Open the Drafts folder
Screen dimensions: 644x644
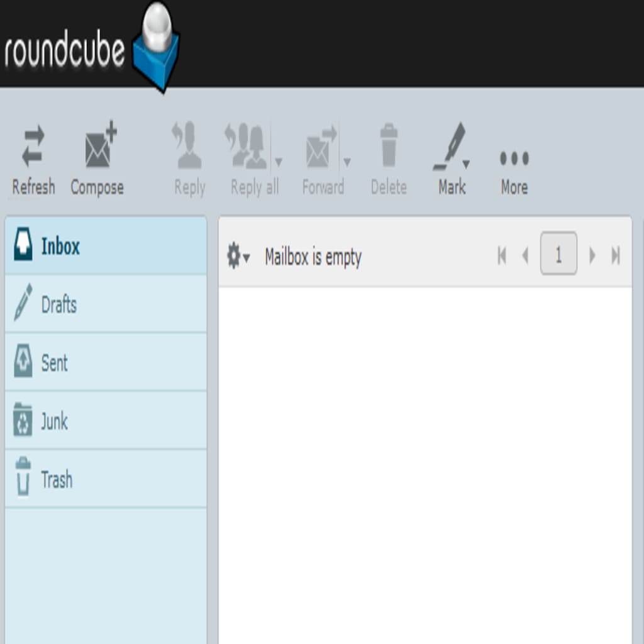106,304
